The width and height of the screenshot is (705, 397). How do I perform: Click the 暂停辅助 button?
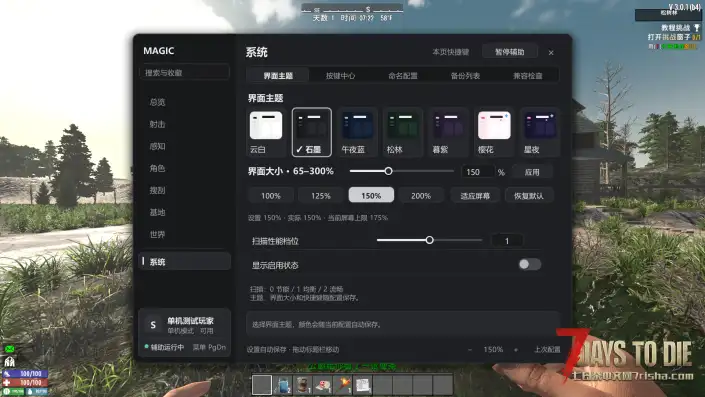coord(509,52)
